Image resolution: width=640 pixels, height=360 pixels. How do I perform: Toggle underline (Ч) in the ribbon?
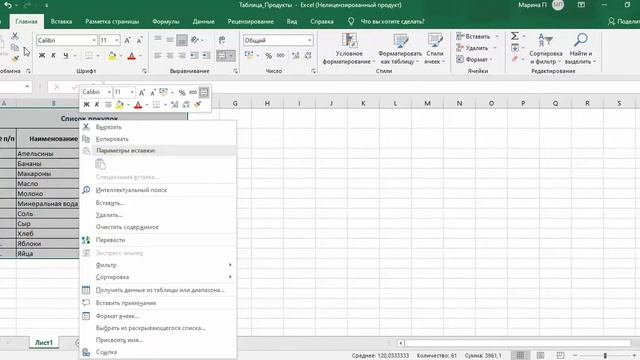click(65, 56)
